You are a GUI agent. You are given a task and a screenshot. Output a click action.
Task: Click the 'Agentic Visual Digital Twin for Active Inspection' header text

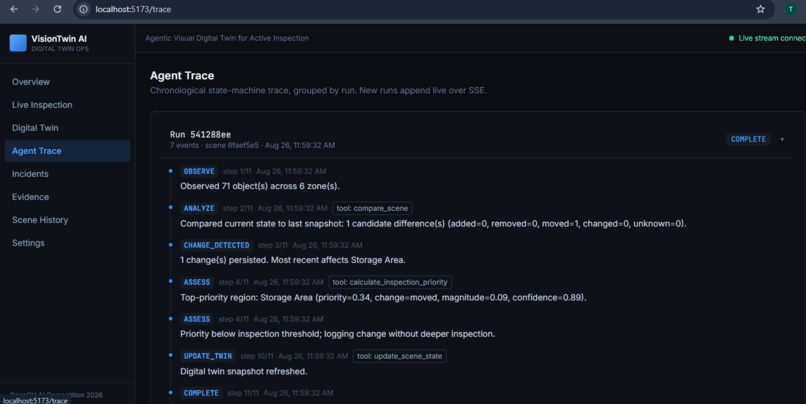(x=227, y=38)
